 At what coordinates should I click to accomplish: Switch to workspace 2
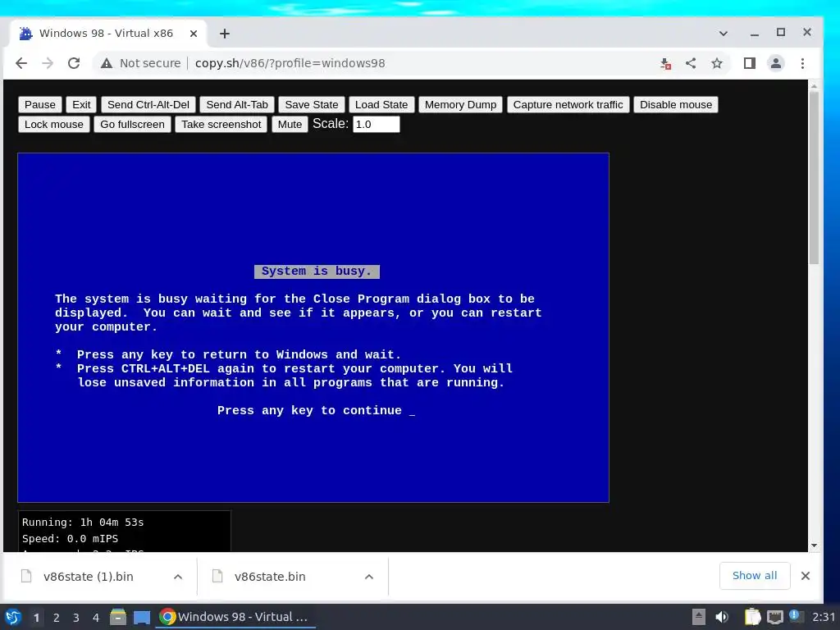[57, 618]
